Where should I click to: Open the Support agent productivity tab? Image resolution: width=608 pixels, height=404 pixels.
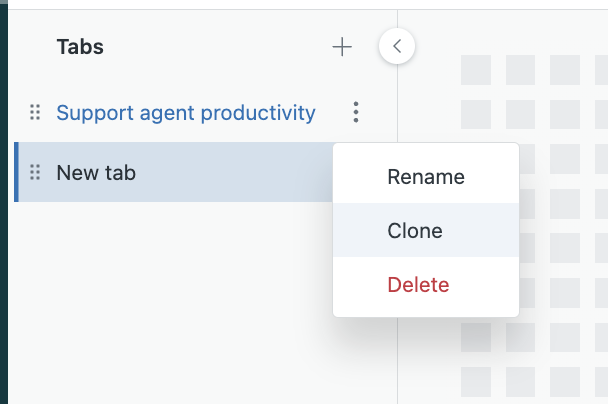[186, 112]
